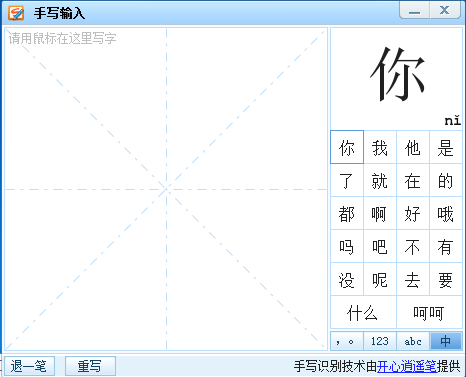Select candidate character 要

[x=446, y=279]
